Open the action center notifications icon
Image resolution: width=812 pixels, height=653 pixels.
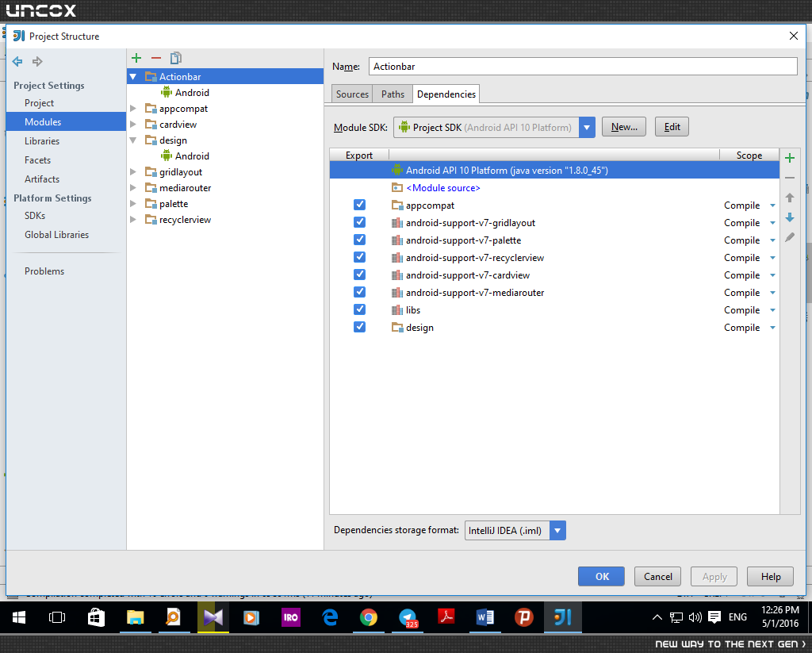coord(714,617)
